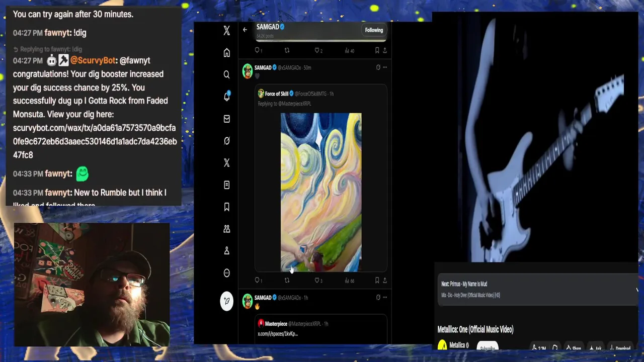Open the @MasterpieceXRPL reply mention

pos(294,104)
